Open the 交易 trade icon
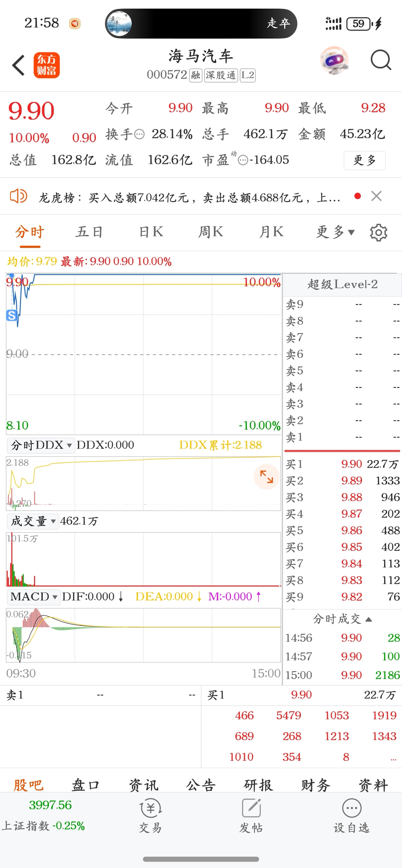This screenshot has height=868, width=402. [x=151, y=816]
